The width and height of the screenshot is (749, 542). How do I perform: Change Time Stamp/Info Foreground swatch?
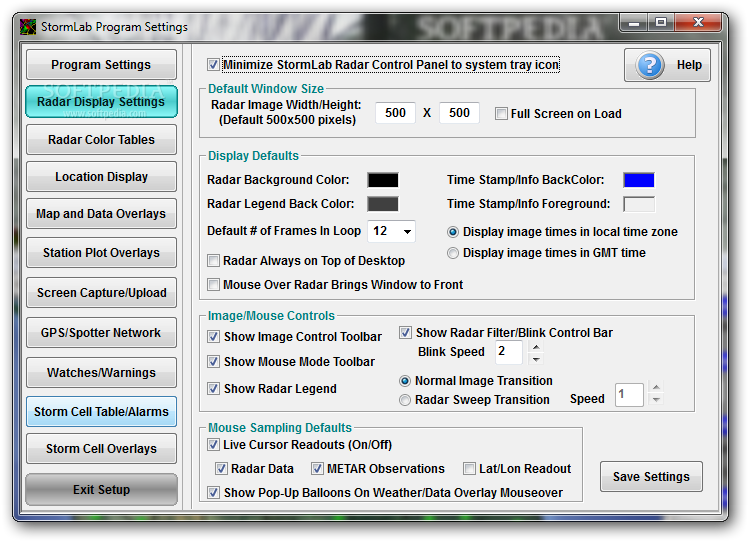639,204
